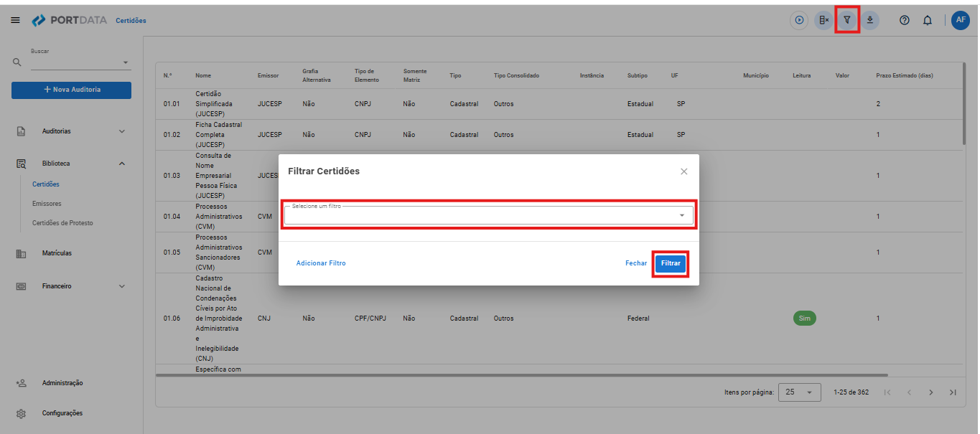Click the Tipo Consolidado column header
The width and height of the screenshot is (980, 434).
tap(516, 75)
